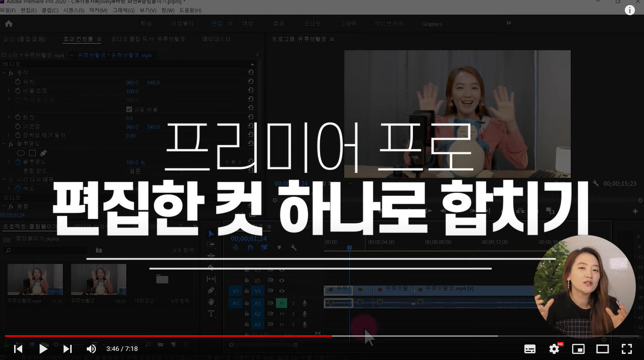
Task: Open the 효과 컨트롤 panel menu
Action: pos(99,39)
